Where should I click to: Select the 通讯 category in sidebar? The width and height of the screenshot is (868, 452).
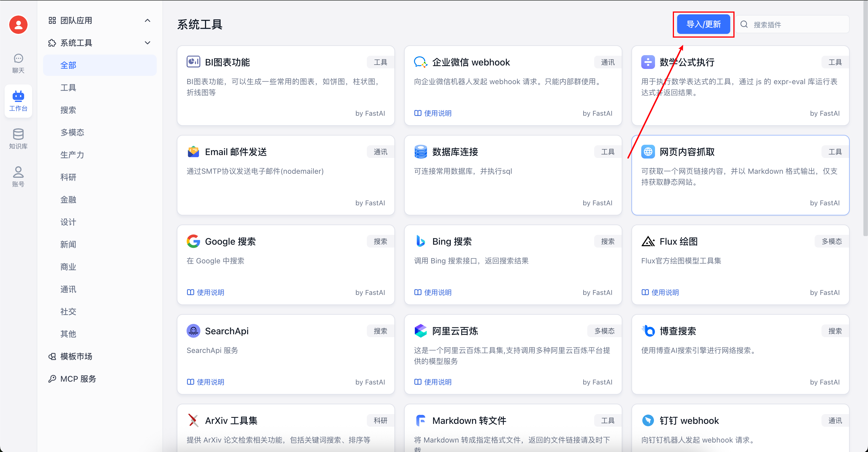tap(100, 289)
